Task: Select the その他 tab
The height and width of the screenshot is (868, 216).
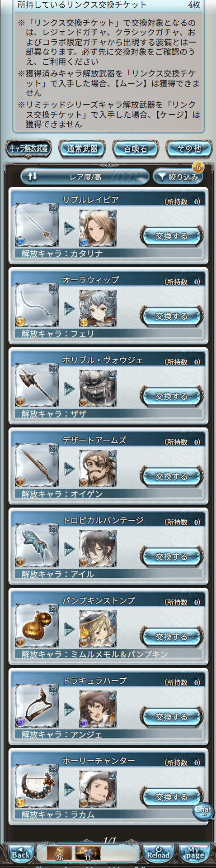Action: (x=189, y=149)
